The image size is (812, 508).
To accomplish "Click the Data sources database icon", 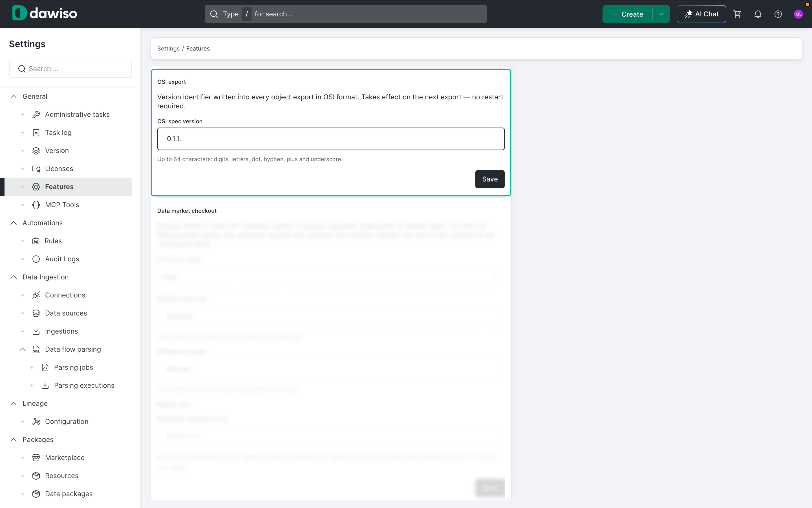I will click(x=36, y=313).
